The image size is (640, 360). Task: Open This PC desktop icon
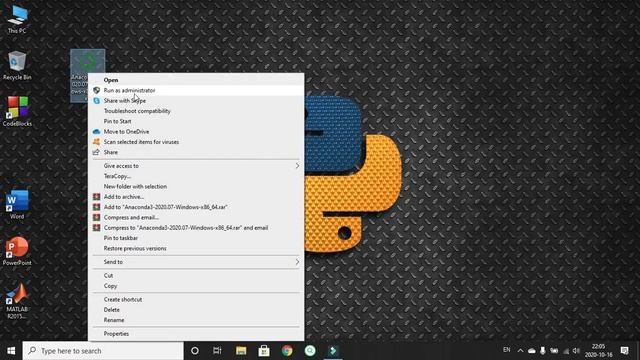pos(17,19)
